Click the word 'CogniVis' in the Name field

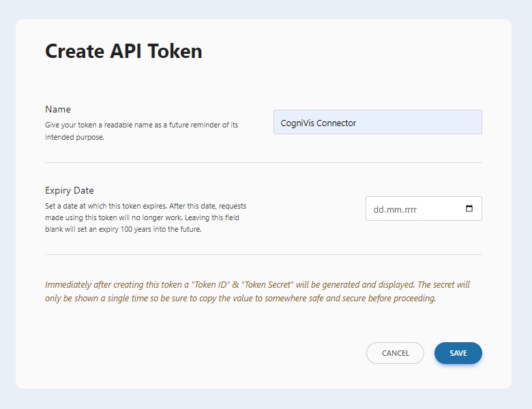click(x=297, y=123)
